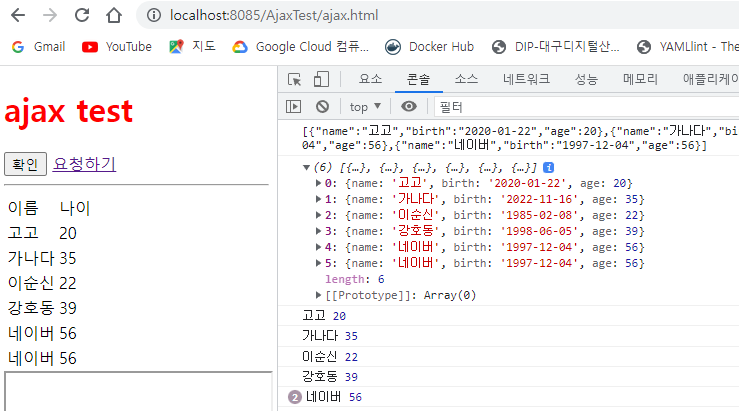Viewport: 739px width, 411px height.
Task: Activate the DevTools element inspector icon
Action: [295, 79]
